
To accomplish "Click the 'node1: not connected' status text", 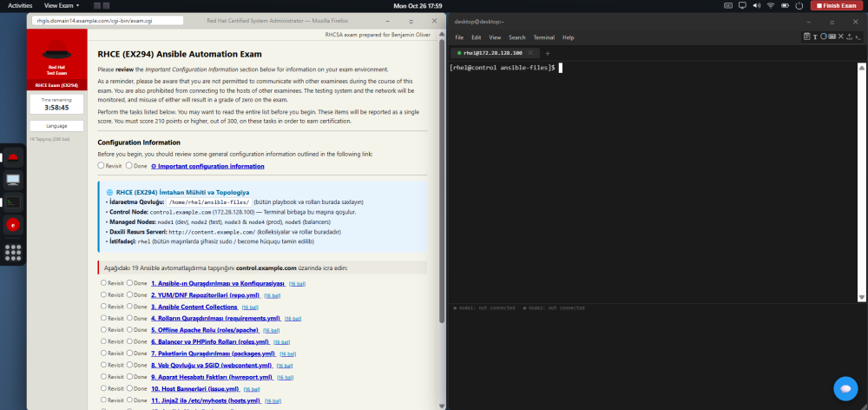I will (x=484, y=308).
